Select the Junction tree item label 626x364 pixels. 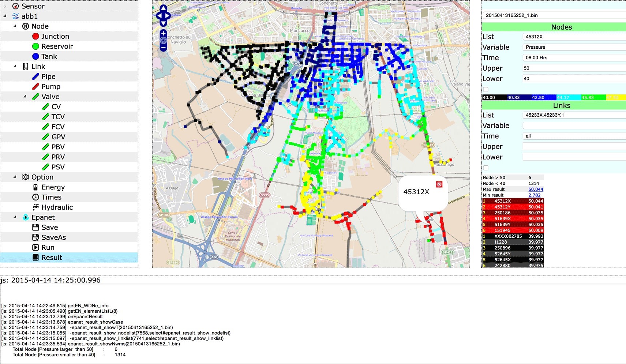55,36
